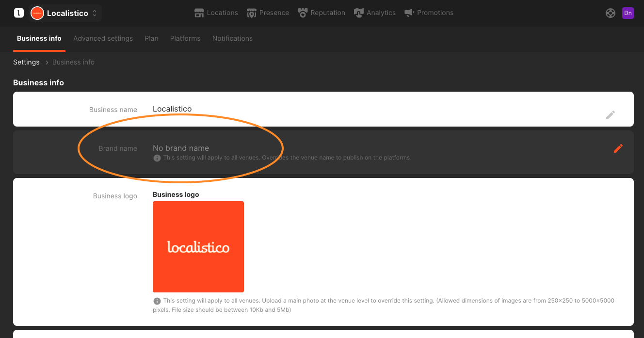Click the Promotions megaphone icon

pyautogui.click(x=409, y=13)
